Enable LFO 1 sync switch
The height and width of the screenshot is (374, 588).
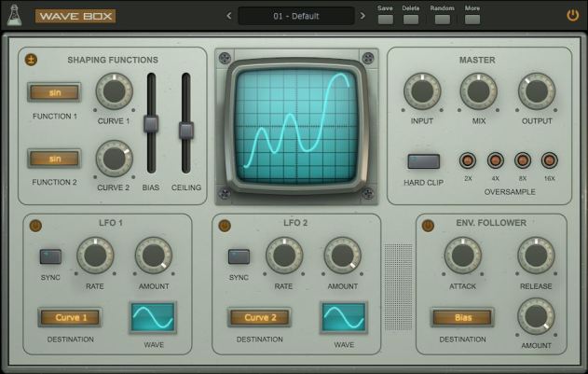pyautogui.click(x=49, y=256)
